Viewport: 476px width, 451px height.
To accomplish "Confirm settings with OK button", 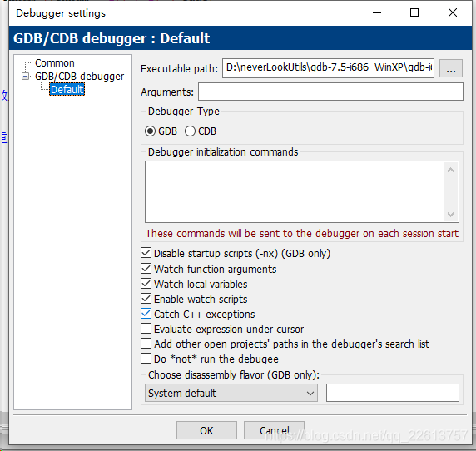I will click(206, 430).
